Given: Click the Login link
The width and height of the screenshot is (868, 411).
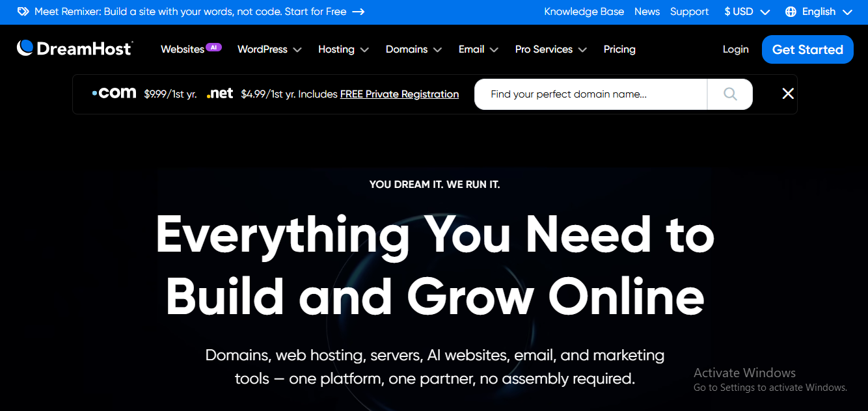Looking at the screenshot, I should 736,49.
